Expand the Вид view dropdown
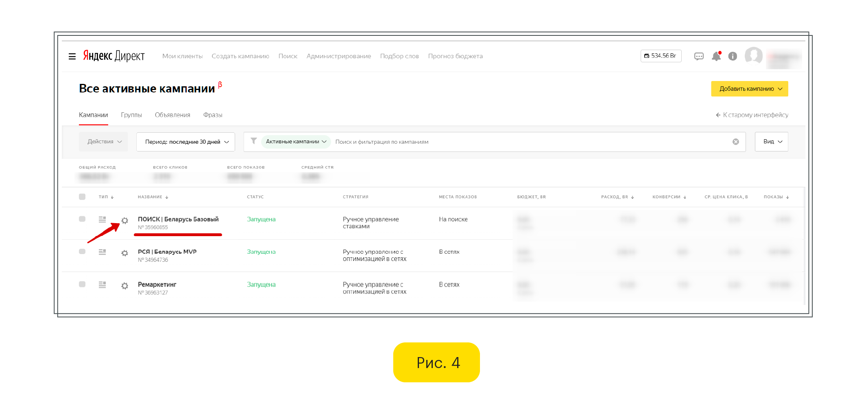The image size is (868, 410). point(771,142)
